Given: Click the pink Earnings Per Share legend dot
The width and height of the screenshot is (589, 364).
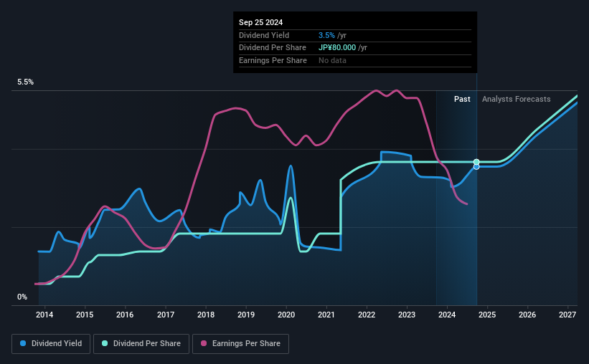Looking at the screenshot, I should point(204,343).
